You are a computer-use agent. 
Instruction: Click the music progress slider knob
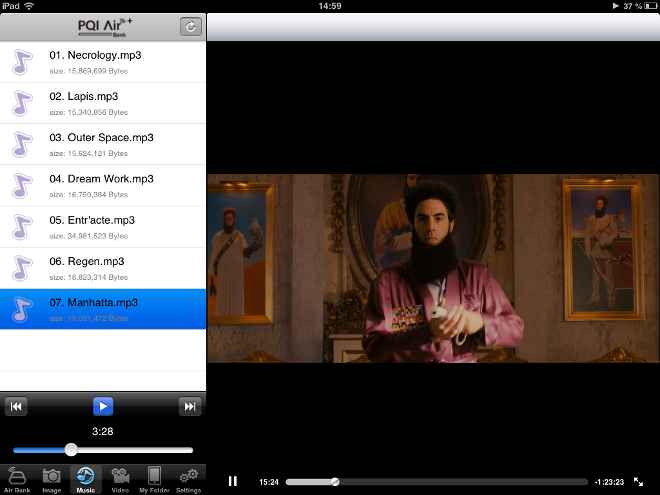71,450
